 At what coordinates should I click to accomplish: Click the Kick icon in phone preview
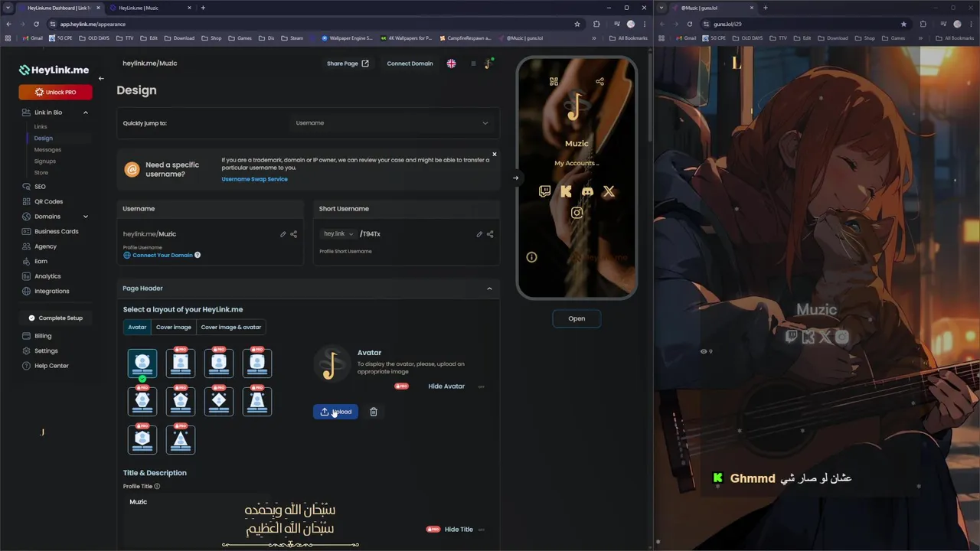566,191
